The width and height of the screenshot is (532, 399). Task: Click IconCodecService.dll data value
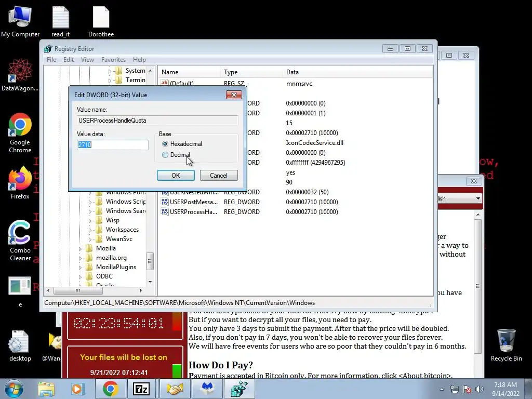tap(314, 143)
